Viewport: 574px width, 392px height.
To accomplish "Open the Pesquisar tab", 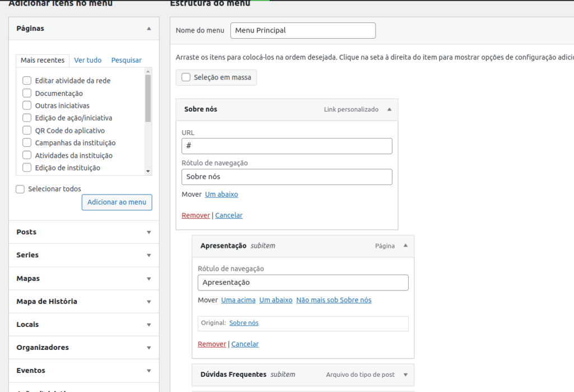I will coord(126,60).
